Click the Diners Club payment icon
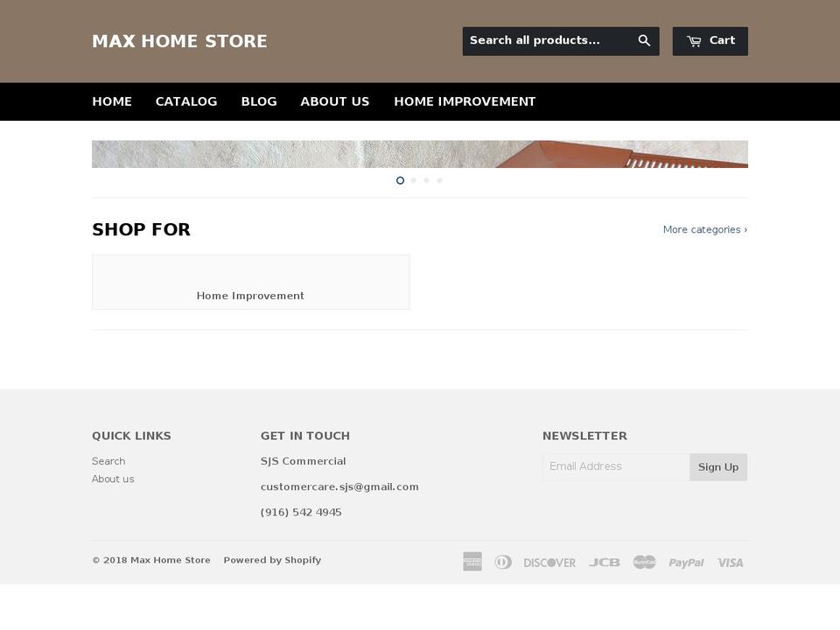This screenshot has height=630, width=840. pos(503,563)
